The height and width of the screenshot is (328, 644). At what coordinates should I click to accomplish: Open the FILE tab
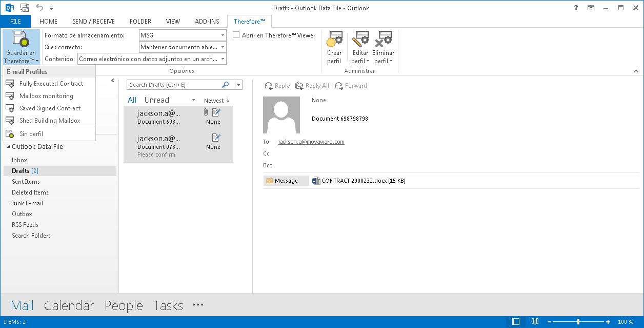15,22
